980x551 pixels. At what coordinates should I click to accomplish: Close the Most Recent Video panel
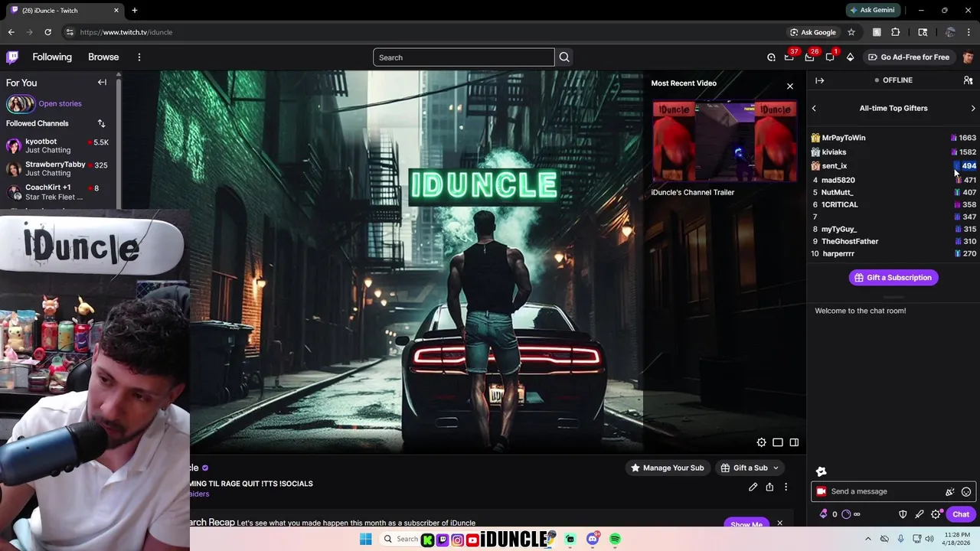coord(790,86)
